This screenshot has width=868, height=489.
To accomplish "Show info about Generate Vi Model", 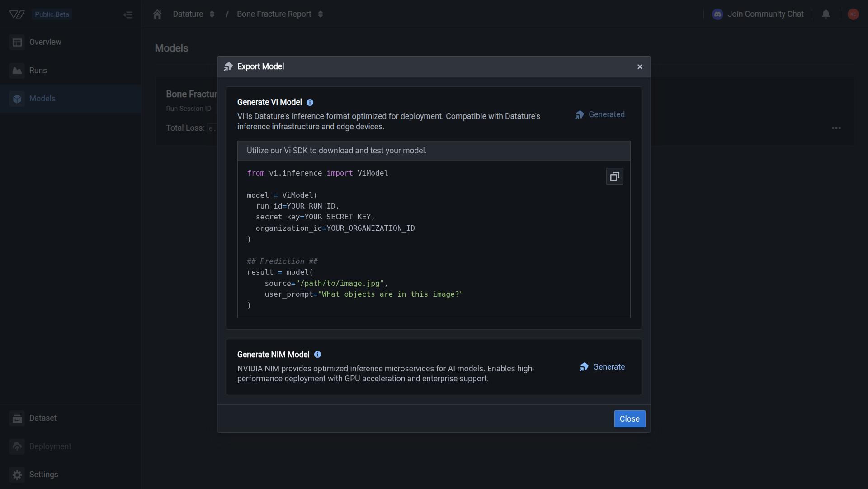I will point(310,103).
